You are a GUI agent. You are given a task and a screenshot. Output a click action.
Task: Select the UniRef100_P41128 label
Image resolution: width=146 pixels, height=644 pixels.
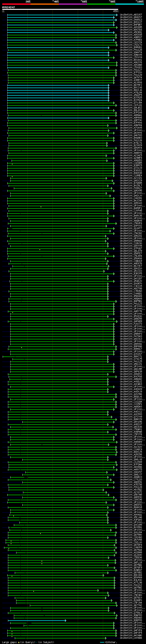click(131, 50)
